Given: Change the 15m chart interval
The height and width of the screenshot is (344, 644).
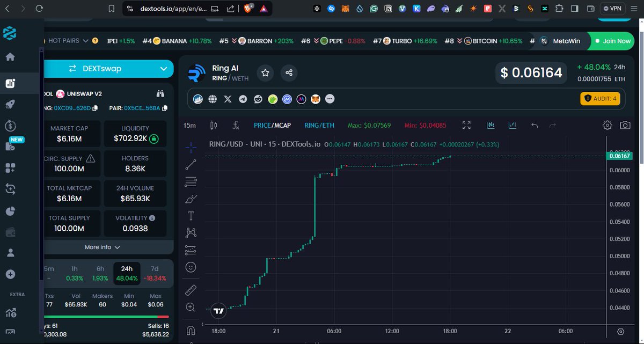Looking at the screenshot, I should [x=189, y=126].
